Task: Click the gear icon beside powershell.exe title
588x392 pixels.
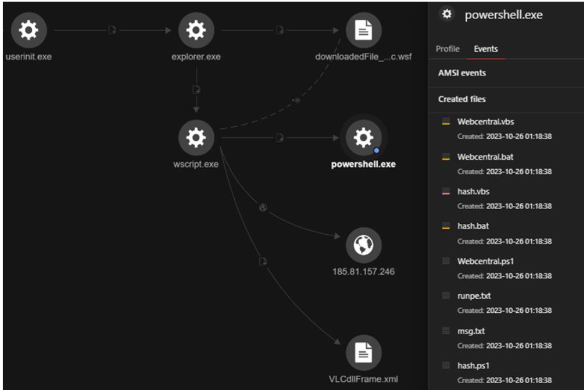Action: [447, 15]
